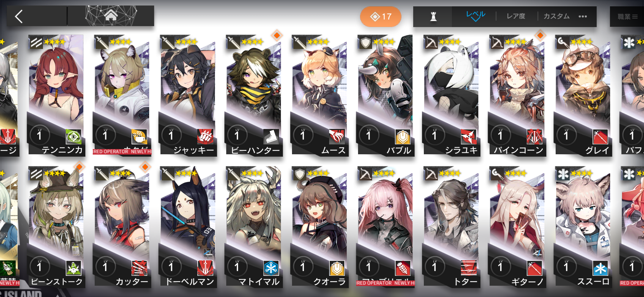The image size is (644, 297).
Task: Switch to the カスタム sort option
Action: 556,16
